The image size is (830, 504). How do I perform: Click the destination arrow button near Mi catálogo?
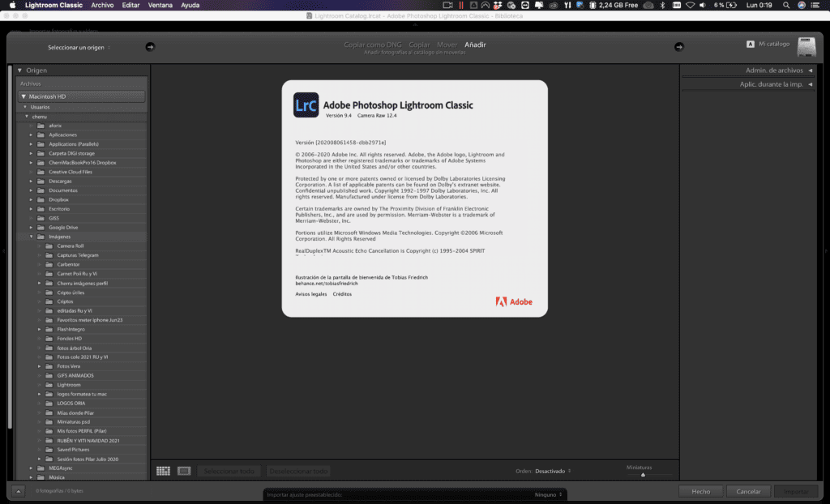coord(679,47)
